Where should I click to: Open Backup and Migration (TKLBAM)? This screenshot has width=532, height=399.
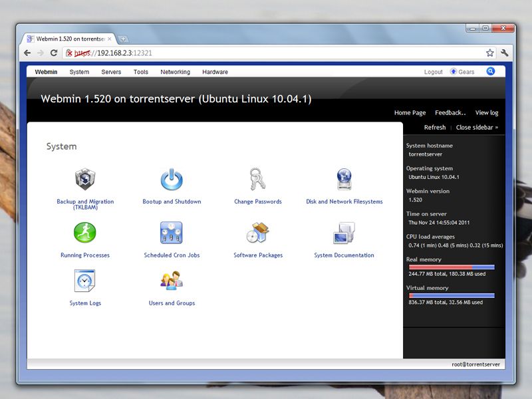click(85, 180)
